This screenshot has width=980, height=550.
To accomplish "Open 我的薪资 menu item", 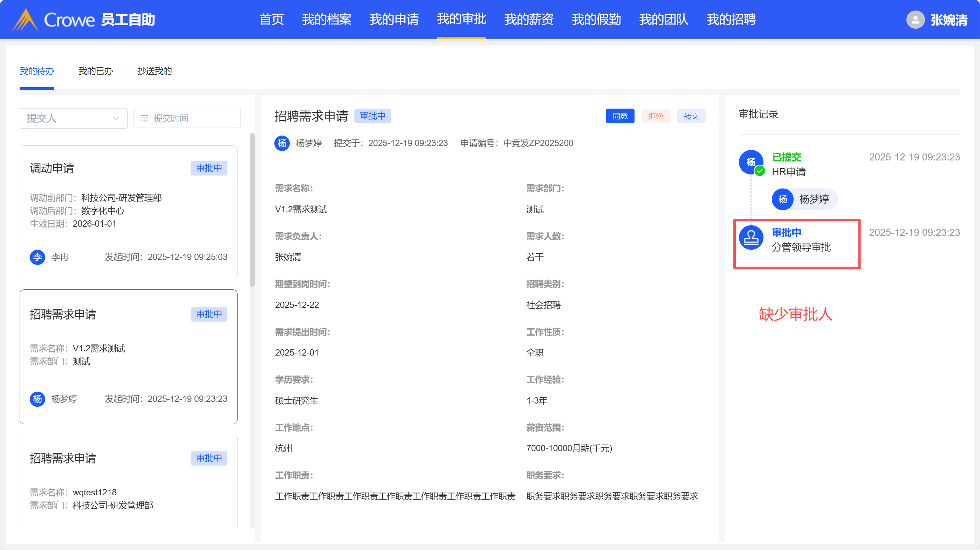I will click(x=529, y=20).
